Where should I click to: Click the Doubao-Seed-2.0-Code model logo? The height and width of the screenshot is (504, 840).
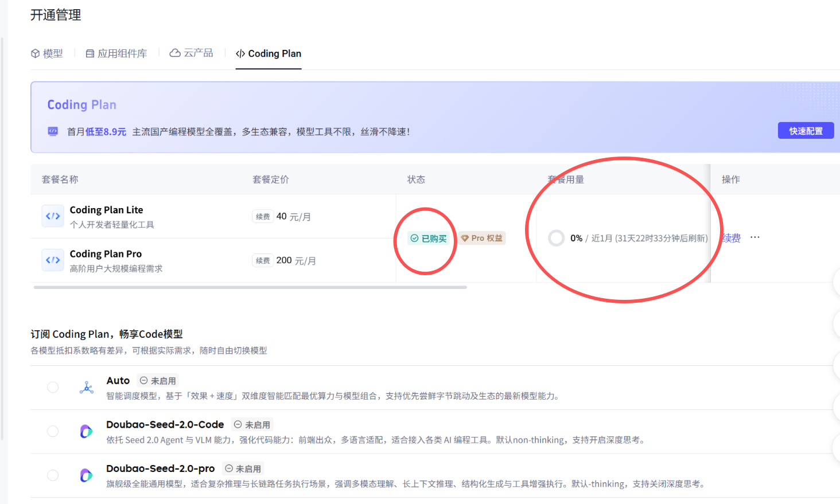pyautogui.click(x=86, y=432)
